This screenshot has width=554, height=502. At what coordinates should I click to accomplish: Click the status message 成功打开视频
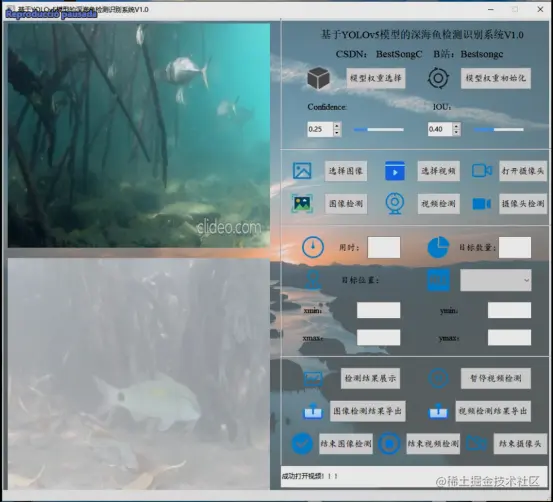[x=310, y=476]
